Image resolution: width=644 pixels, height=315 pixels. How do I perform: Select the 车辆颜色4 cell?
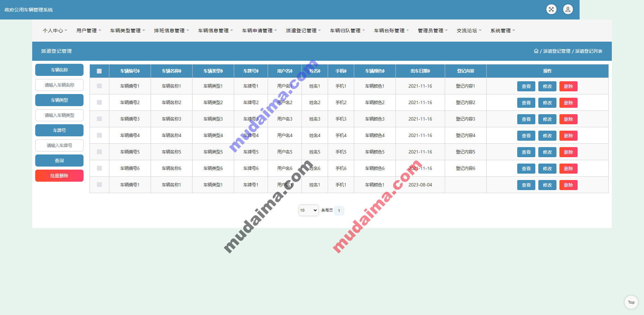click(375, 135)
